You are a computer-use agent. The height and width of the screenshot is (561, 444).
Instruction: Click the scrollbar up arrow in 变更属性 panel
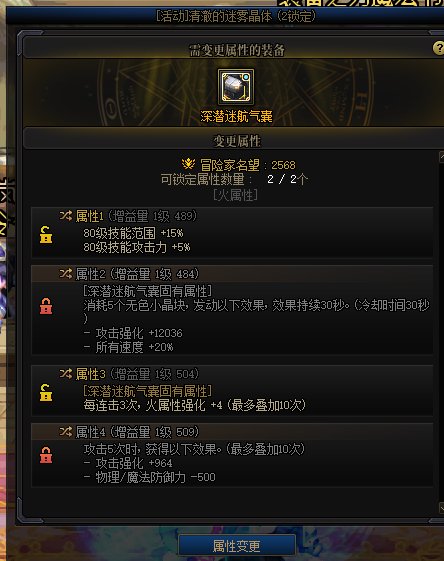tap(441, 157)
